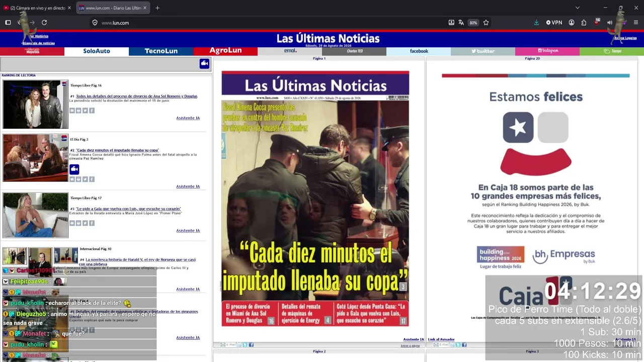Screen dimensions: 644x362
Task: Print story #1 about Ana Sol Romero
Action: tap(78, 111)
